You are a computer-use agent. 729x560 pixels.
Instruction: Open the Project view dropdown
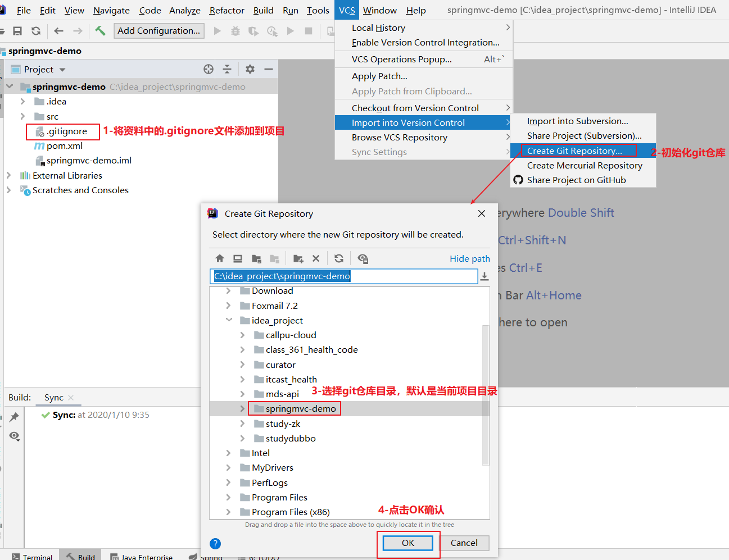pos(62,70)
